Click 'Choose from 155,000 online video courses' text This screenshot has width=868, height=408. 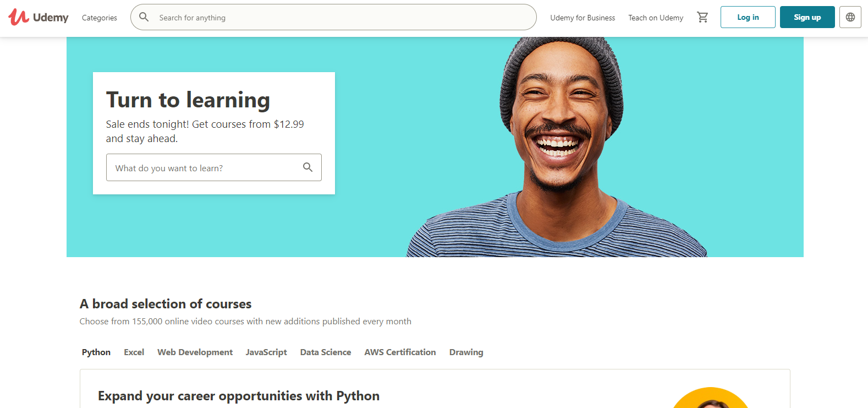coord(245,322)
